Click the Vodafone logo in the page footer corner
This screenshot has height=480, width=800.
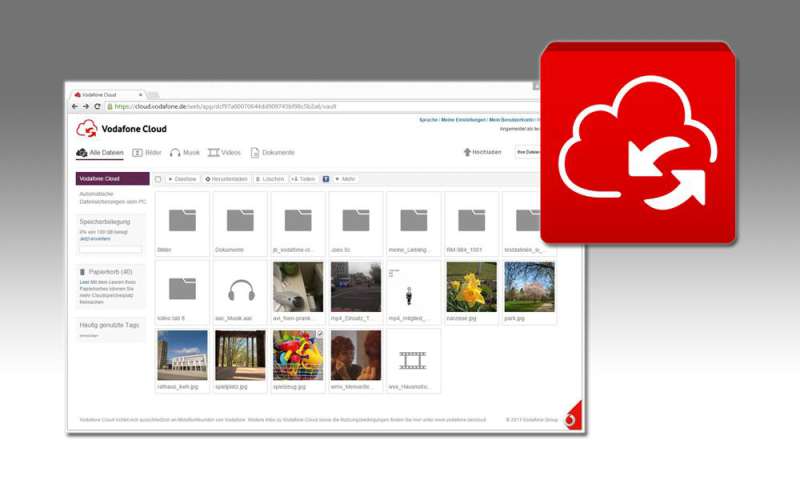pos(572,417)
